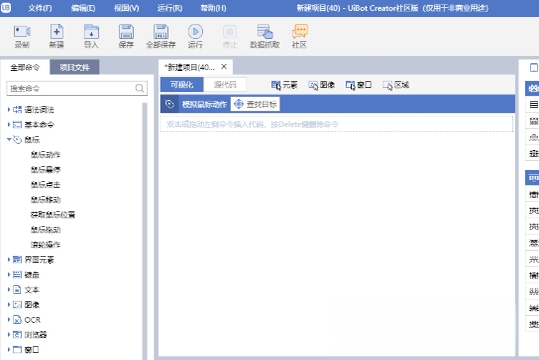Select the 模拟鼠标动作 command row

click(x=338, y=104)
